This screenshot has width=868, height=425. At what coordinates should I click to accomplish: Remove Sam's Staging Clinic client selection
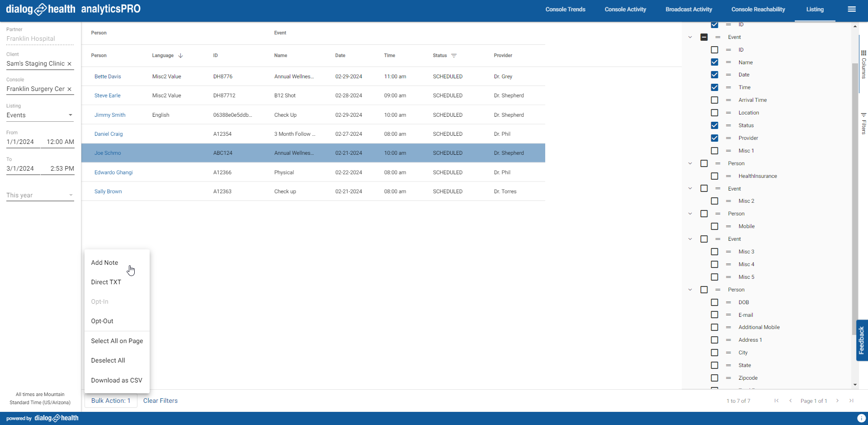click(x=70, y=64)
